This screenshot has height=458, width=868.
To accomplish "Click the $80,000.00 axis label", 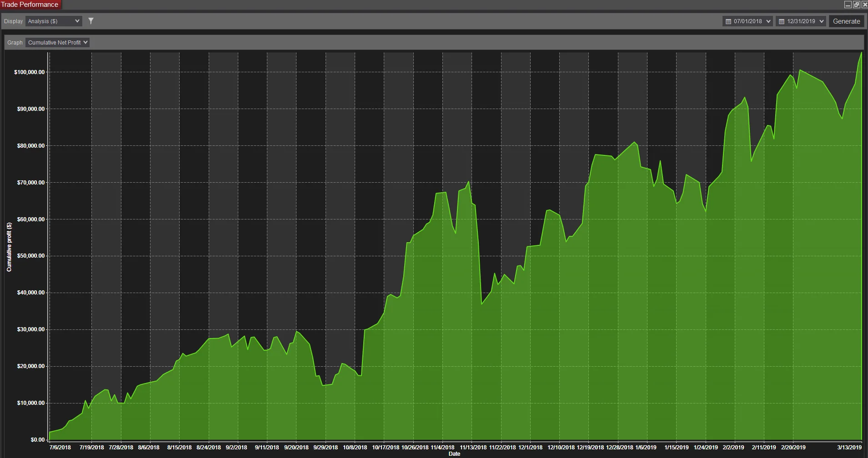I will (x=31, y=146).
